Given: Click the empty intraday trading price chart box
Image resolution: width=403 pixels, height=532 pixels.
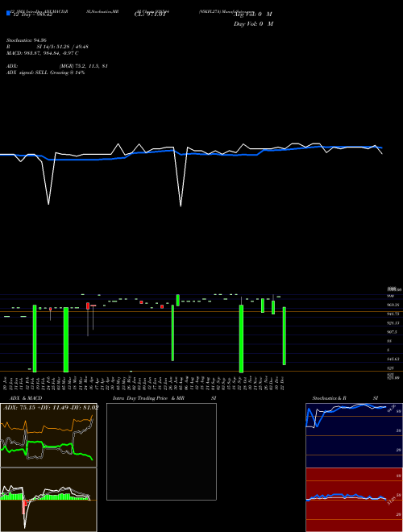Looking at the screenshot, I should pyautogui.click(x=161, y=451).
